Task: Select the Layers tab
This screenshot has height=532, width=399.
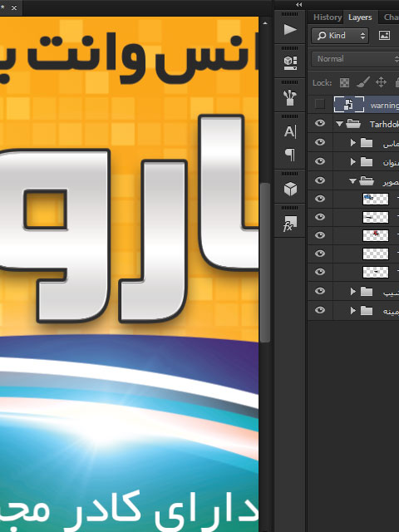Action: coord(360,17)
